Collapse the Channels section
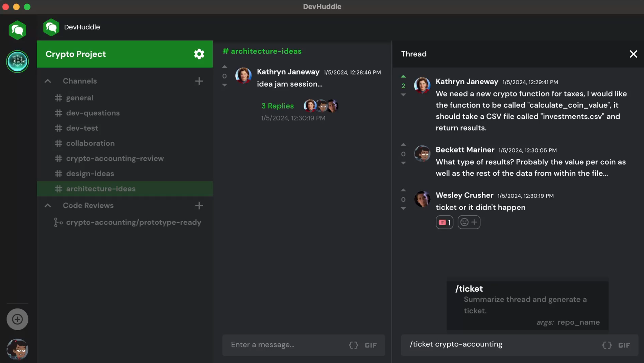 click(x=47, y=81)
